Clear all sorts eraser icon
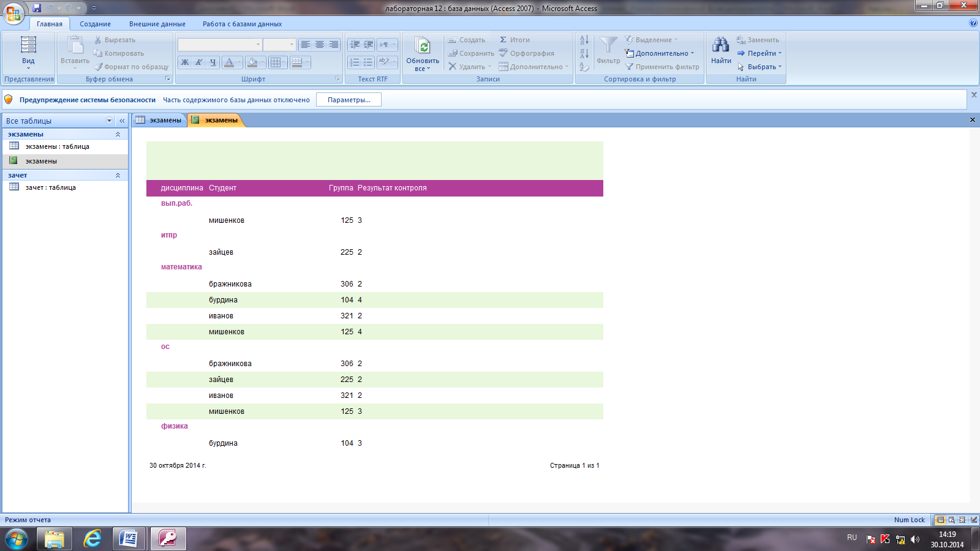This screenshot has height=551, width=980. click(584, 67)
